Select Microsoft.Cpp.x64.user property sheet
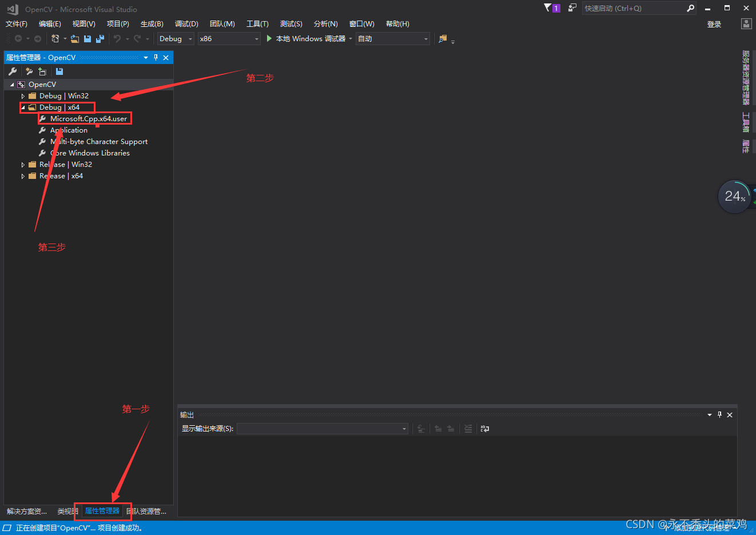The width and height of the screenshot is (756, 535). 89,119
